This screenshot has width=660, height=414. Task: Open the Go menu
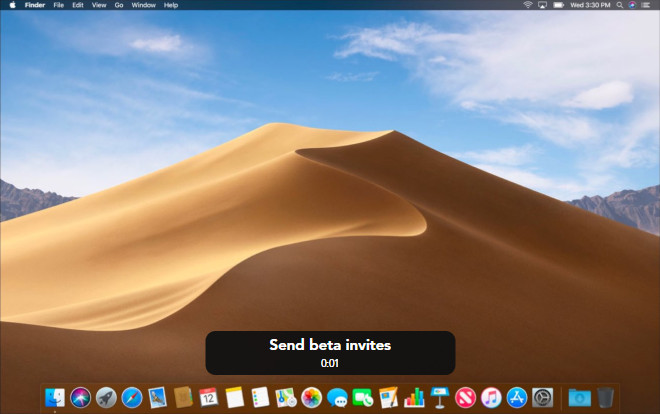click(119, 5)
